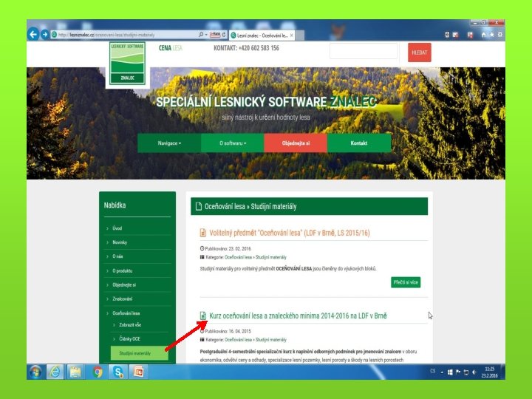This screenshot has width=532, height=399.
Task: Click the network tray icon
Action: pos(465,372)
